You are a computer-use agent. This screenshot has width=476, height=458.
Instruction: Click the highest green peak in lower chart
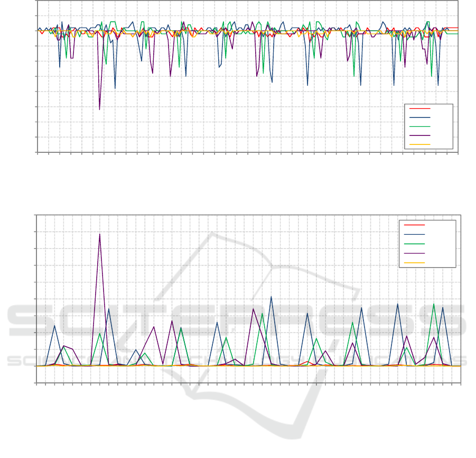[x=434, y=304]
